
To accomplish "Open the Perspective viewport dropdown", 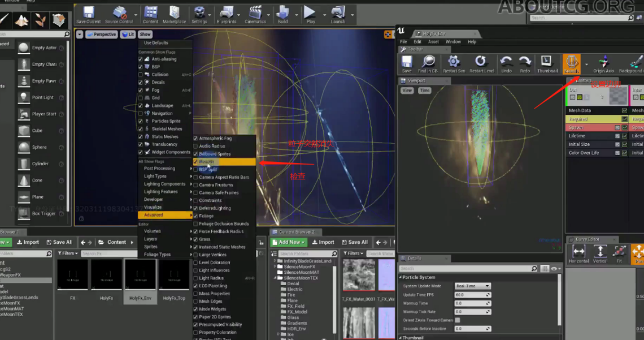I will [101, 35].
